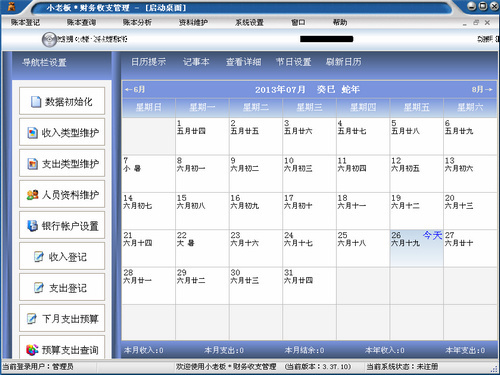Open the 账本查询 menu
The height and width of the screenshot is (375, 500).
point(81,22)
